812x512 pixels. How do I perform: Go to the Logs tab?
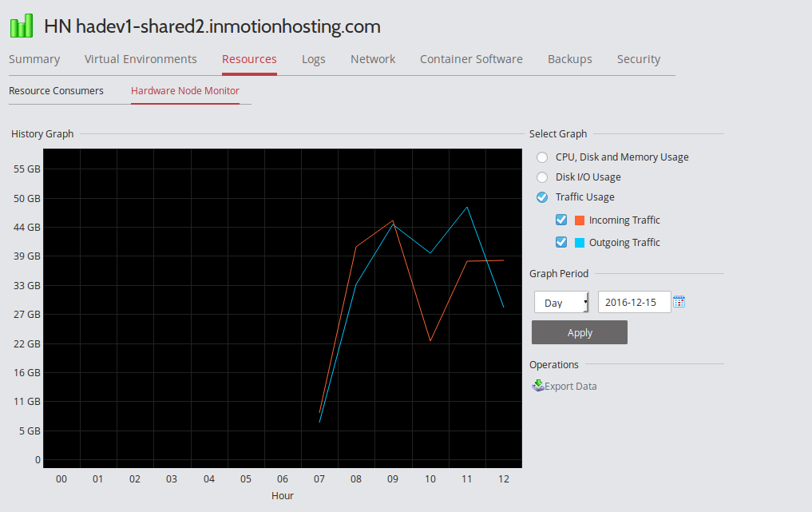313,59
